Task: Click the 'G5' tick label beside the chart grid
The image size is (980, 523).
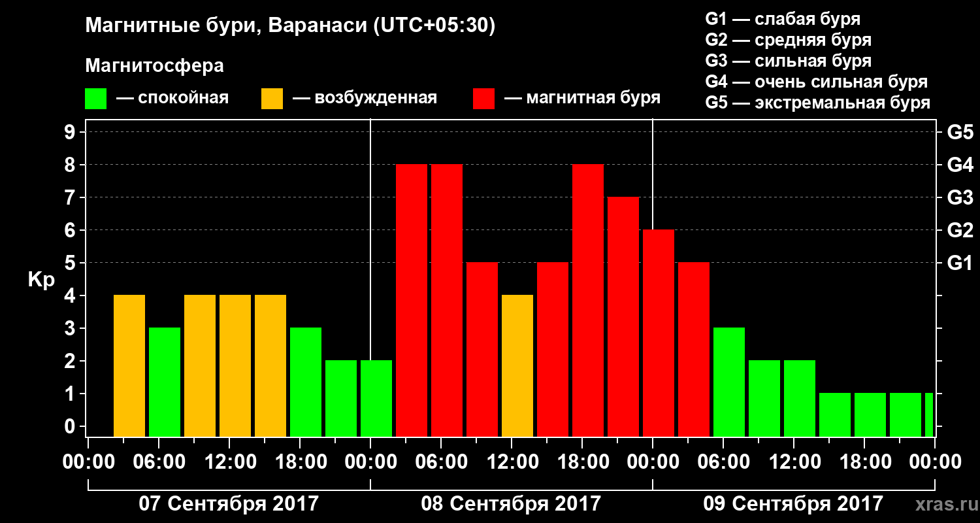Action: 960,132
